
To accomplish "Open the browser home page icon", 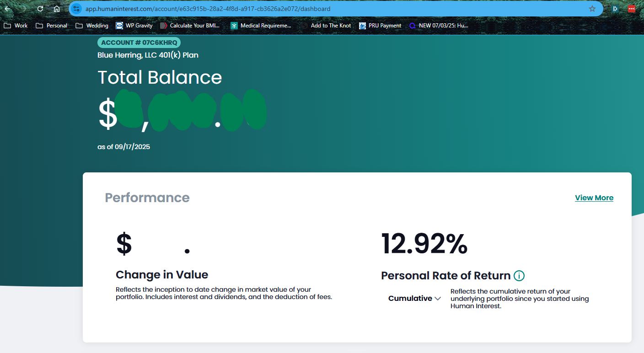I will point(57,9).
